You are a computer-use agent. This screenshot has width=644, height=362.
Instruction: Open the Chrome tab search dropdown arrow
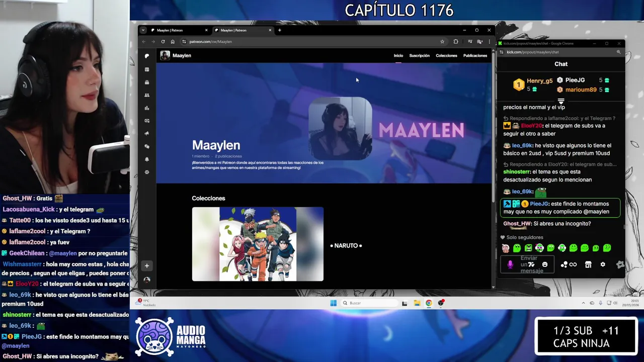click(143, 30)
